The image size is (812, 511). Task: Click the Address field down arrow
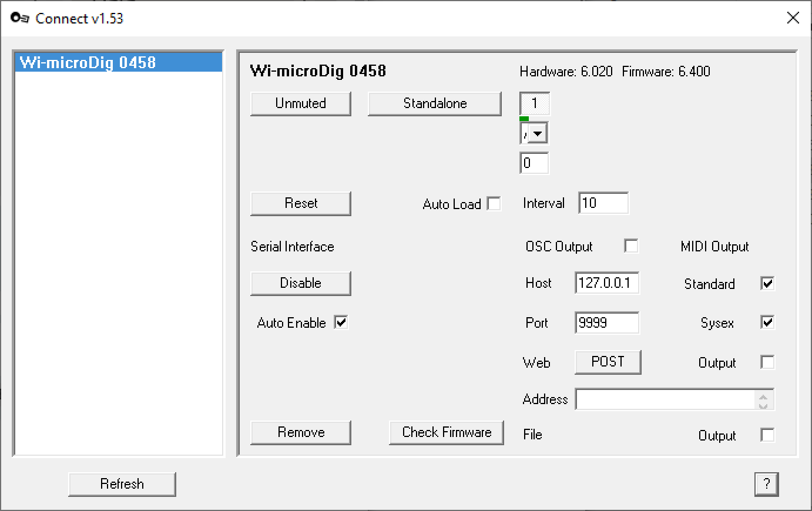pos(763,405)
